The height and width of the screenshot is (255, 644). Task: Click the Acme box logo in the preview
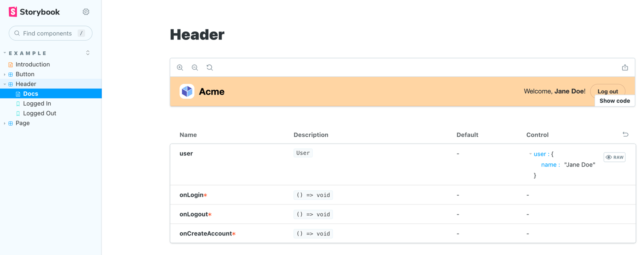187,92
